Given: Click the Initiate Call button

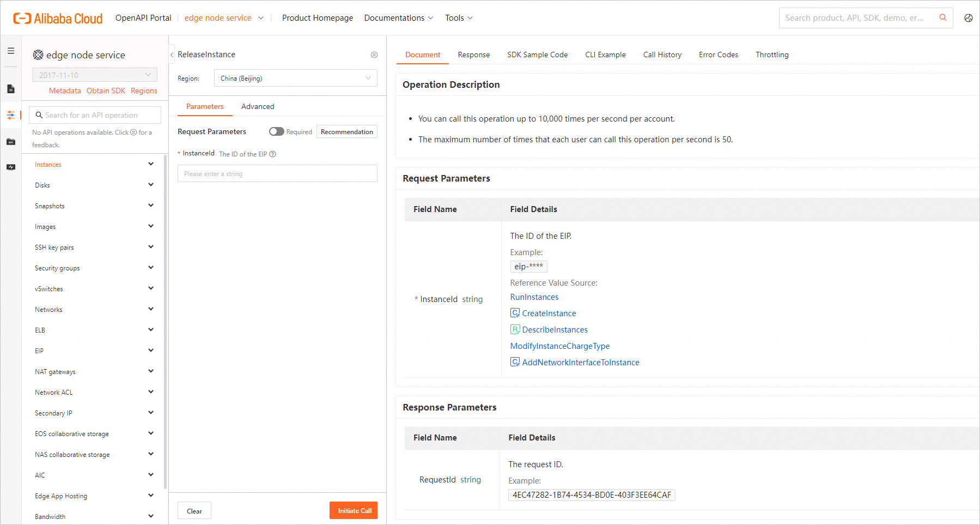Looking at the screenshot, I should (x=354, y=510).
